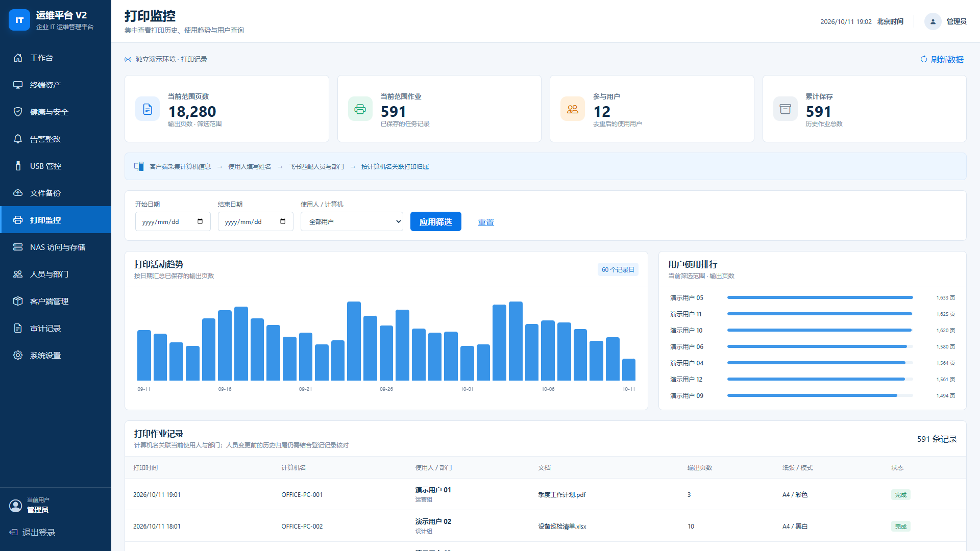Viewport: 980px width, 551px height.
Task: Click the 人员与部门 people icon
Action: pyautogui.click(x=18, y=274)
